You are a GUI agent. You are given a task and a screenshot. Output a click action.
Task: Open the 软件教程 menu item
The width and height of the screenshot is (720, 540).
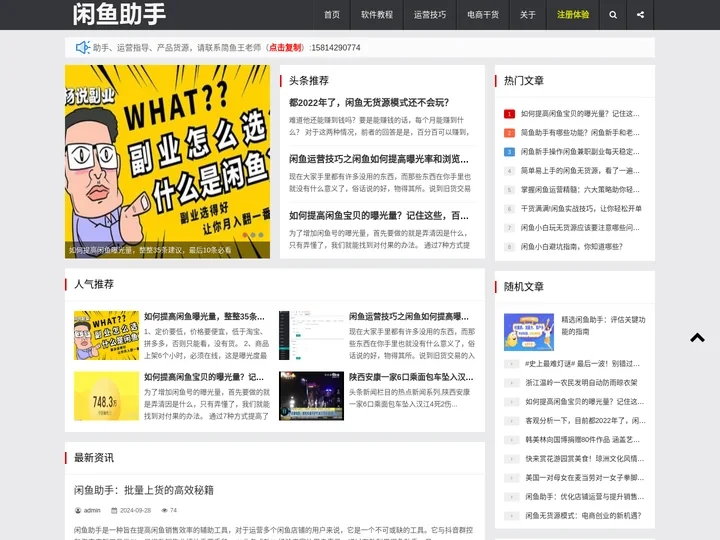(377, 15)
